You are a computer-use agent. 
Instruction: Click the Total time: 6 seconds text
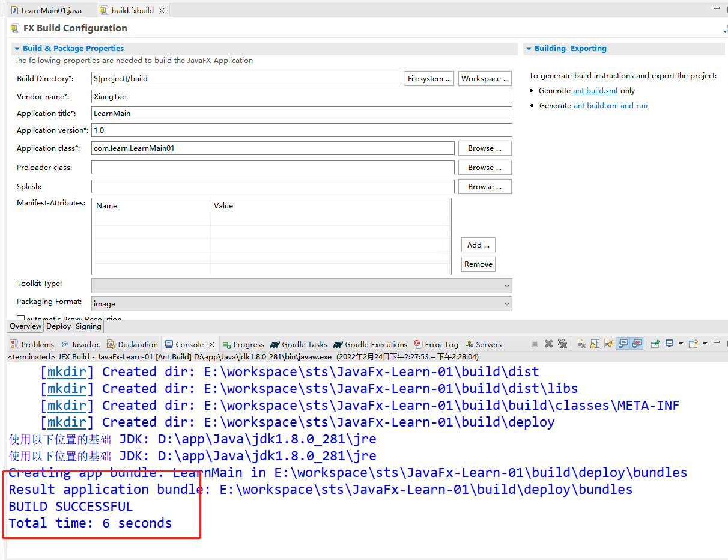90,523
